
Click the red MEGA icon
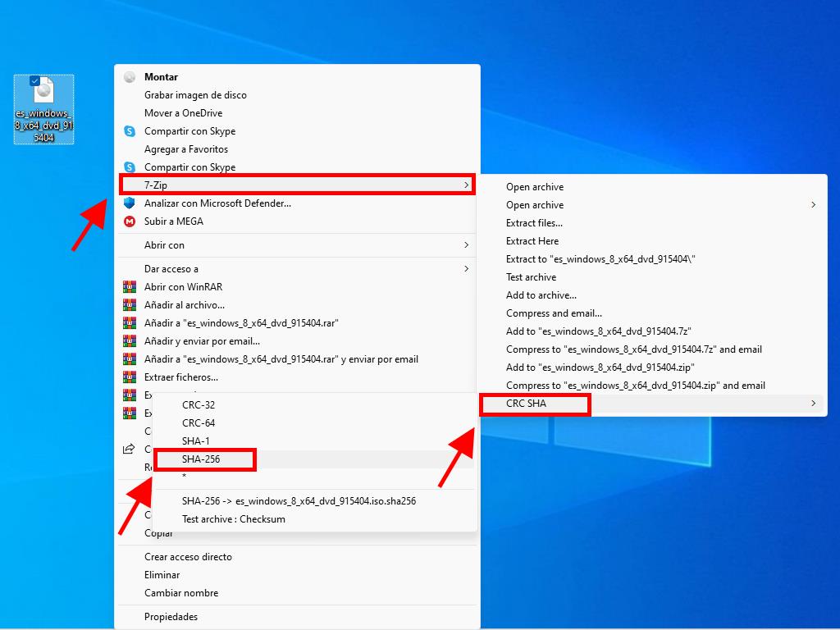pyautogui.click(x=130, y=221)
